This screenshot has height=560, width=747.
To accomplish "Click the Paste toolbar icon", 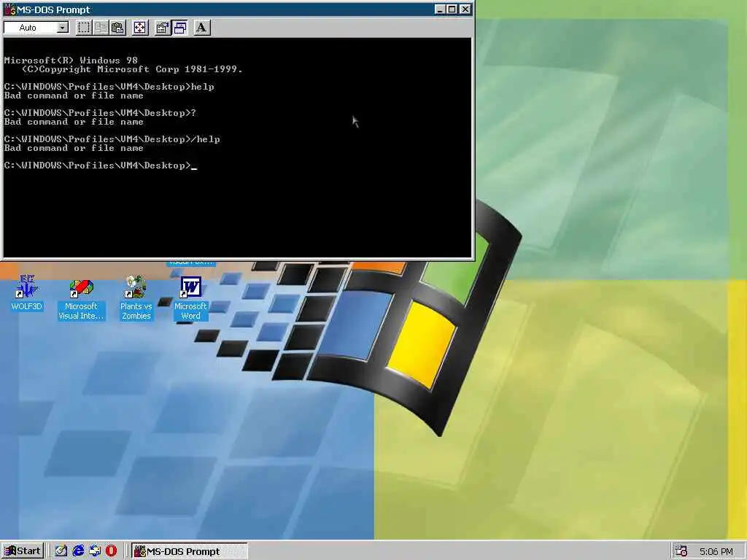I will [117, 28].
